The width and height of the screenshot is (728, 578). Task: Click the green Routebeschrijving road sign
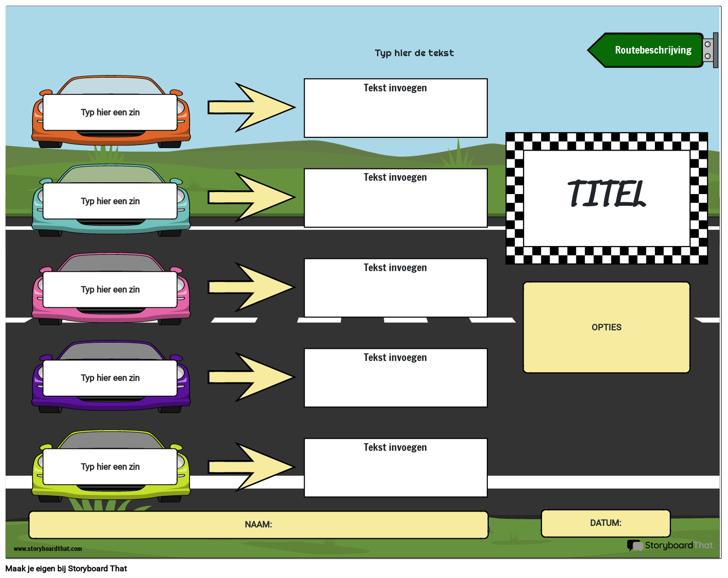click(652, 50)
